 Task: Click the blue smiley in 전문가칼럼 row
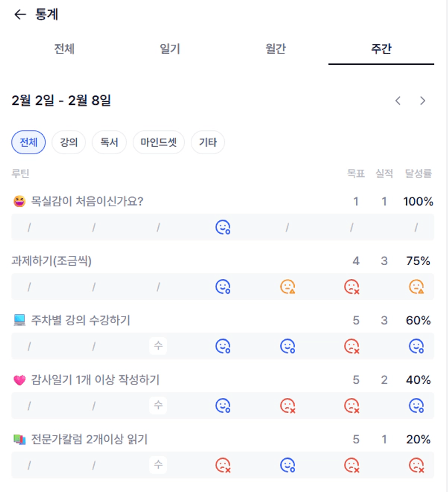(x=287, y=465)
